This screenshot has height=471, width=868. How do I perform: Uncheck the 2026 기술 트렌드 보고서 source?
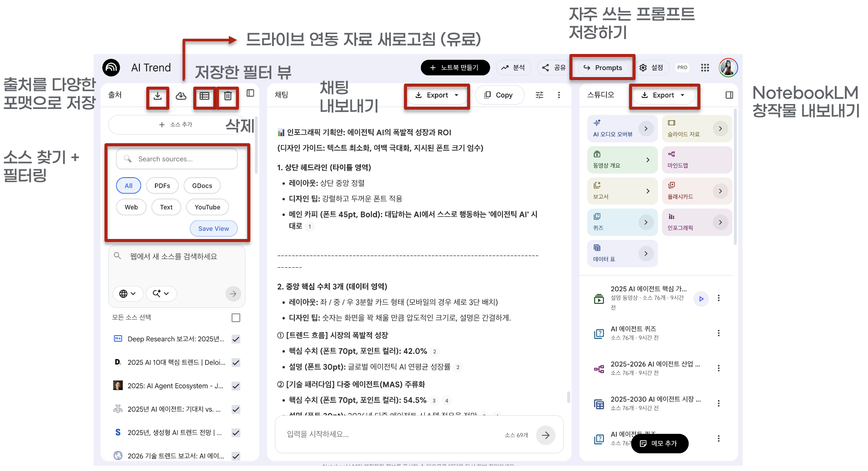pyautogui.click(x=236, y=456)
